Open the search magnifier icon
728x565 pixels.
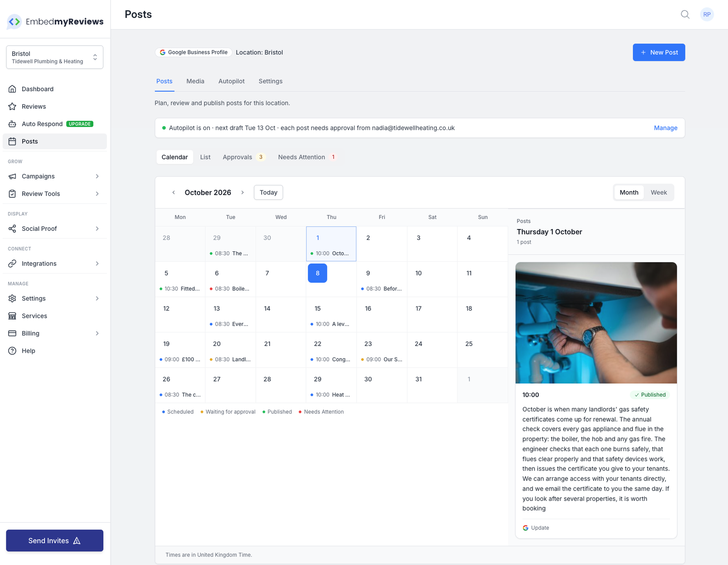point(685,15)
